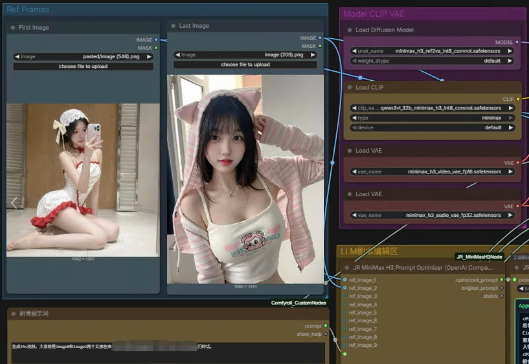The height and width of the screenshot is (364, 529).
Task: Click right arrow on the CLIP device field
Action: click(511, 128)
